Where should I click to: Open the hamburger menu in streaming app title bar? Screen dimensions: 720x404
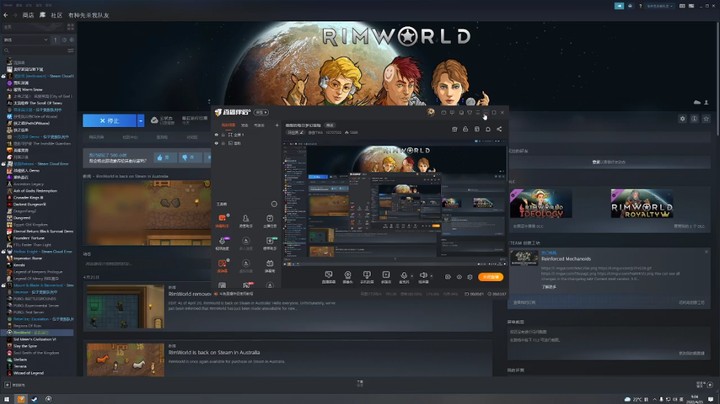tap(478, 112)
